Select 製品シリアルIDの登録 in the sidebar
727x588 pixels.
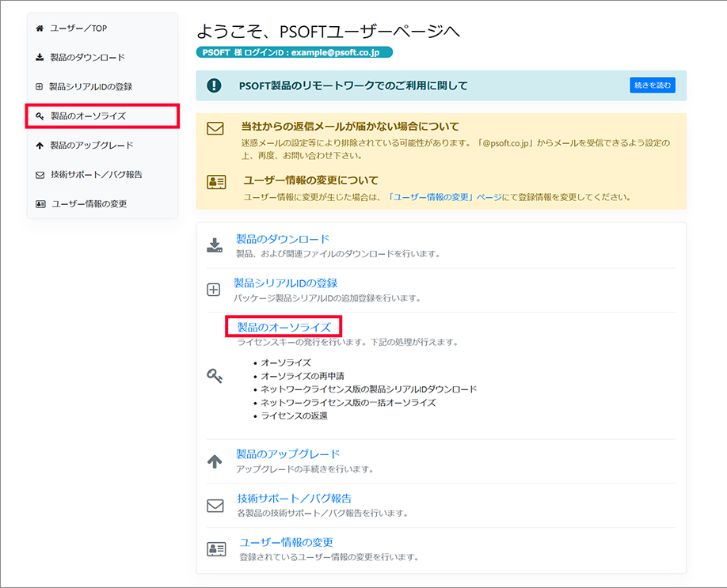(x=91, y=86)
